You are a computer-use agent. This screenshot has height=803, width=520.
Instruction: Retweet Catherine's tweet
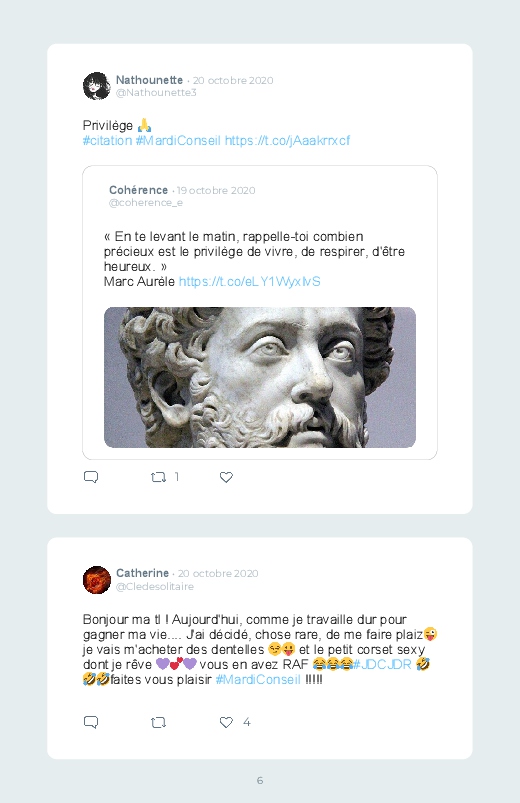pos(158,723)
